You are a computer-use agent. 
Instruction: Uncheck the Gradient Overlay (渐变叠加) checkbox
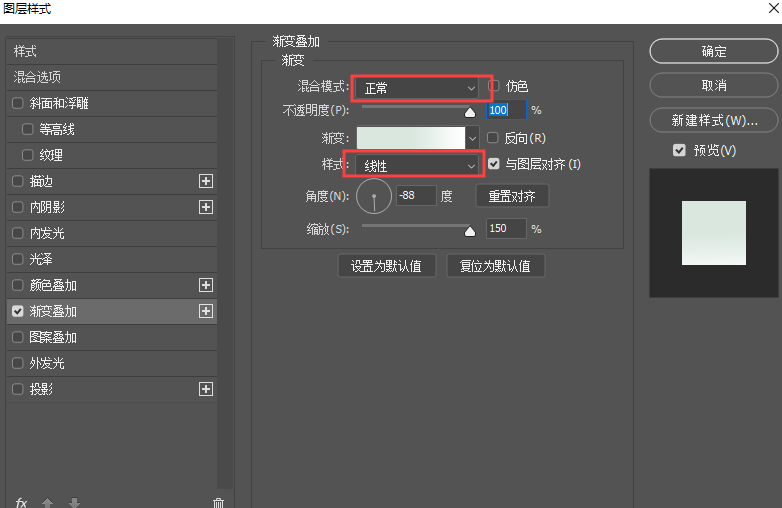tap(17, 311)
